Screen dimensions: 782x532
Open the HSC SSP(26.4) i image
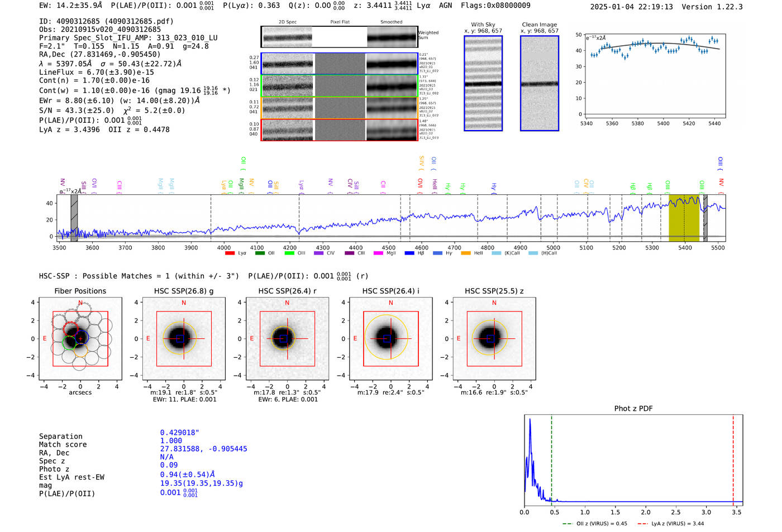[391, 339]
